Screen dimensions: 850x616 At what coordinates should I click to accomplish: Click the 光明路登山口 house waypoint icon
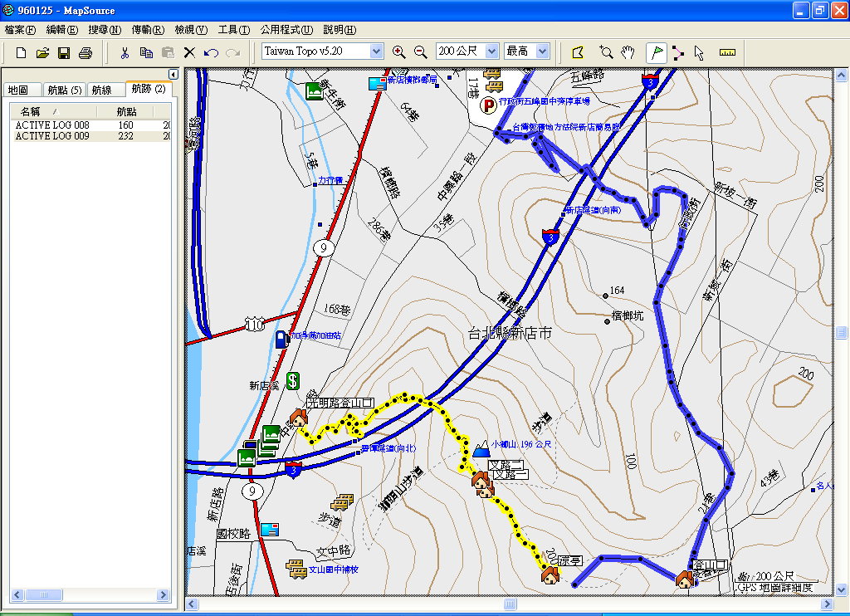pos(298,418)
